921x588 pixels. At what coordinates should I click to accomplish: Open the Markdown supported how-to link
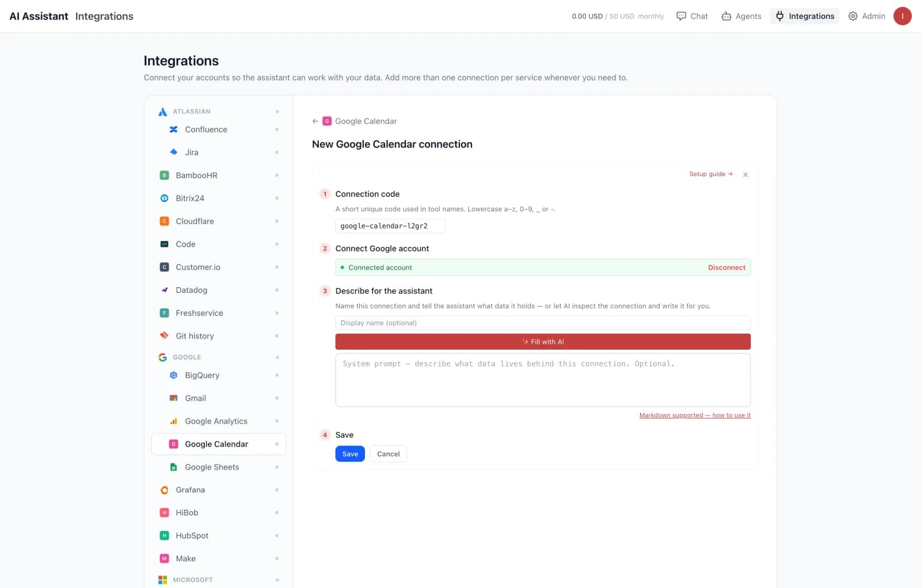[695, 415]
